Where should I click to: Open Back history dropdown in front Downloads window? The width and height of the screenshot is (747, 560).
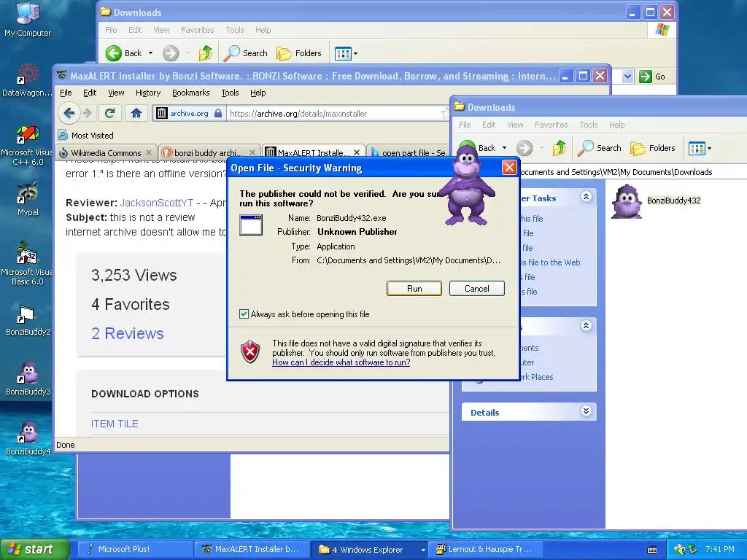click(x=504, y=148)
